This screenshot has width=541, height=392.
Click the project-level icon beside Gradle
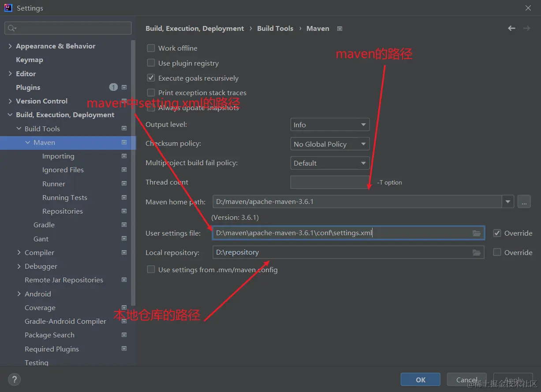124,225
